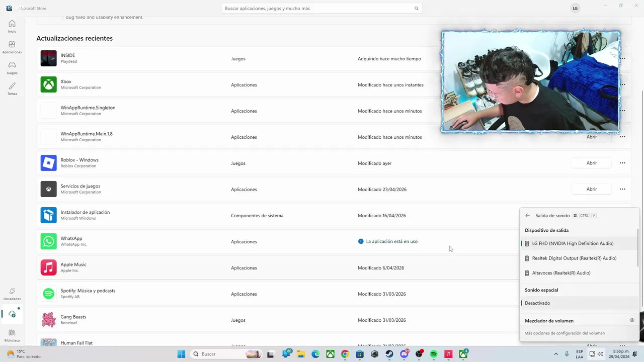
Task: Click the 'WinAppRuntime.Singleton' entry name
Action: (x=88, y=108)
